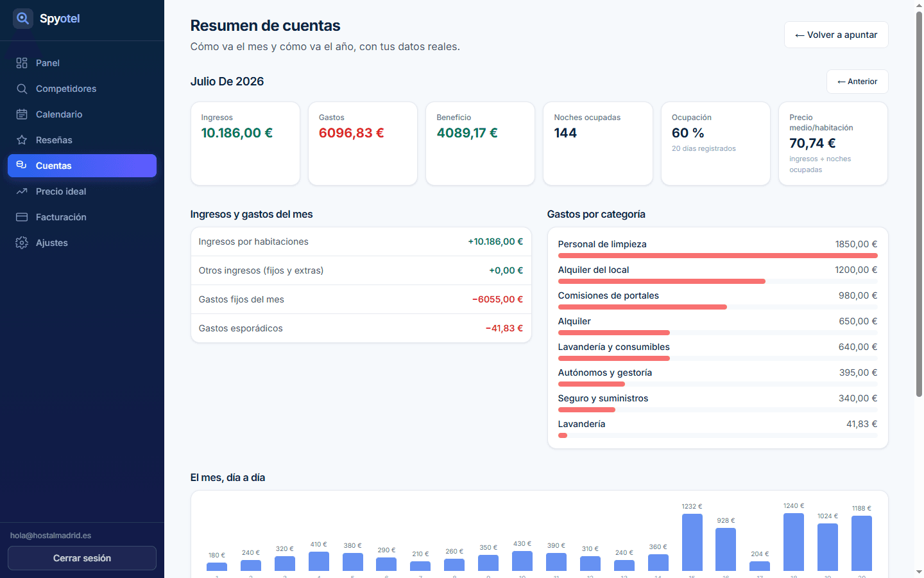
Task: Click the Gastos esporádicos row
Action: tap(361, 328)
